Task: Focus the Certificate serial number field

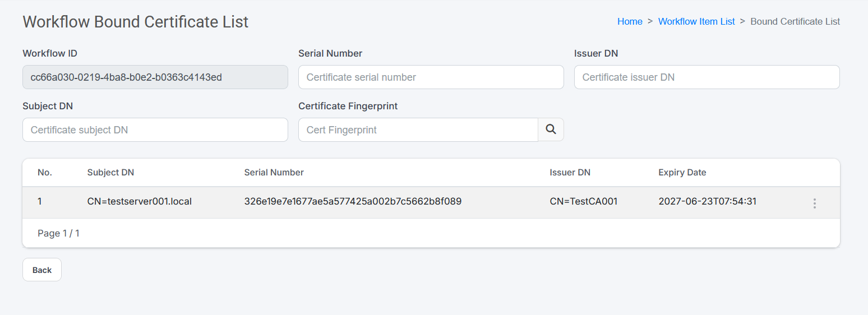Action: click(x=431, y=77)
